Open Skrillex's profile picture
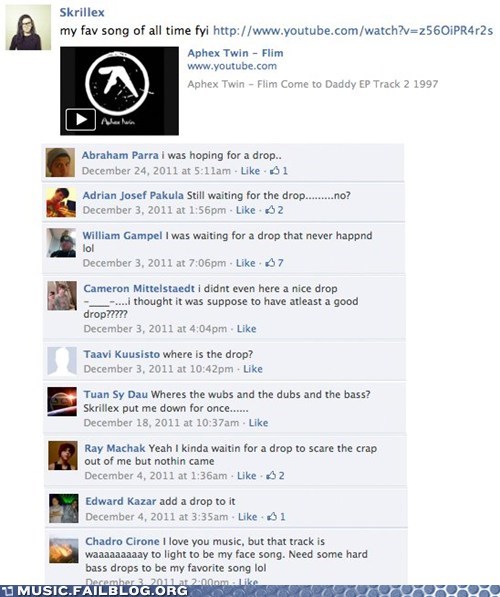The height and width of the screenshot is (597, 500). tap(28, 28)
